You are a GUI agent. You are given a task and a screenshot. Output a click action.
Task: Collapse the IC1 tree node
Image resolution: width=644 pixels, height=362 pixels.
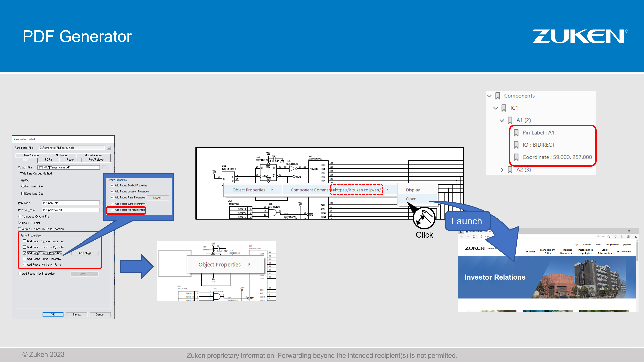[x=495, y=108]
